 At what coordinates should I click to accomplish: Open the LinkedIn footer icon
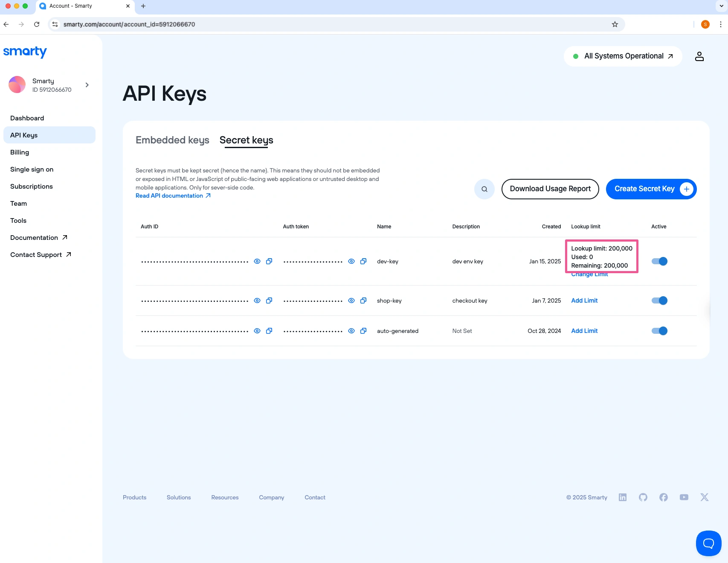pyautogui.click(x=623, y=497)
